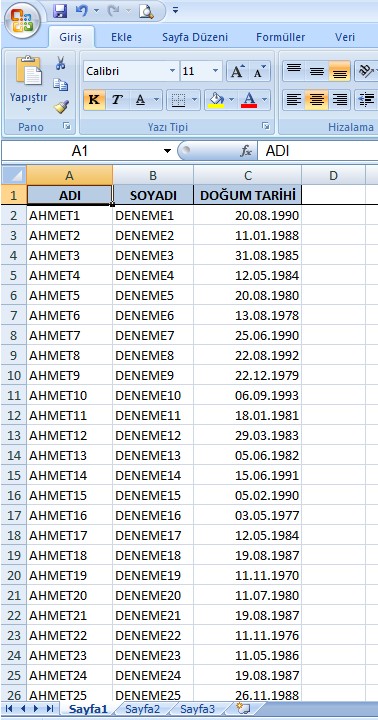Open the red font color dropdown arrow

pyautogui.click(x=265, y=100)
